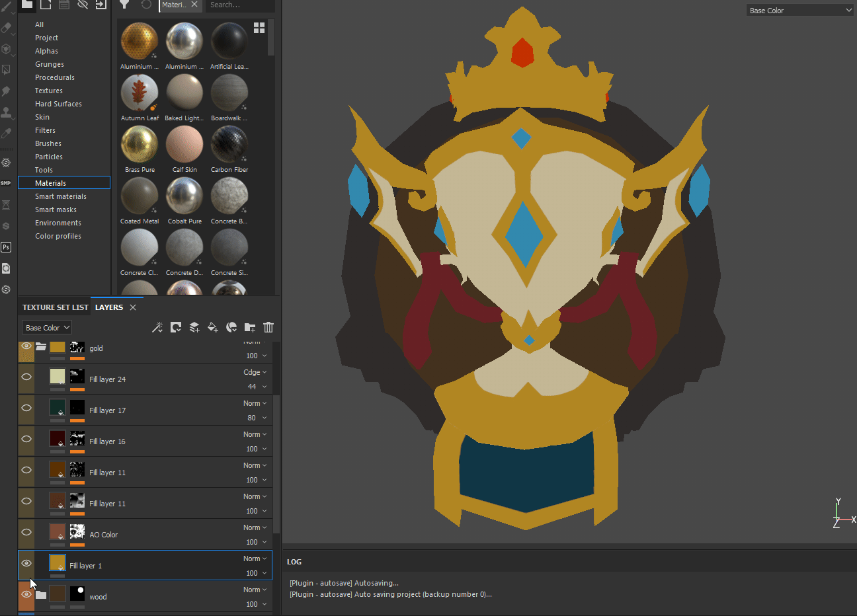Switch shelf to grid view icon
857x616 pixels.
point(259,28)
